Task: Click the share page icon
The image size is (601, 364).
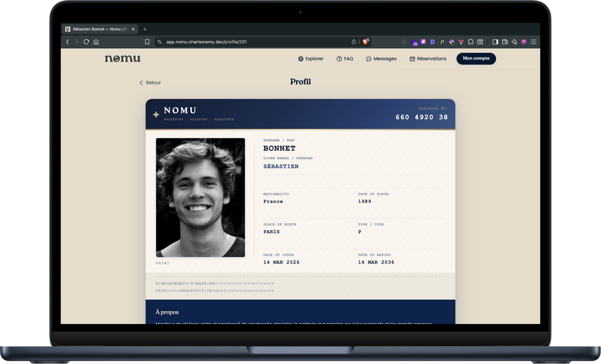Action: (x=354, y=42)
